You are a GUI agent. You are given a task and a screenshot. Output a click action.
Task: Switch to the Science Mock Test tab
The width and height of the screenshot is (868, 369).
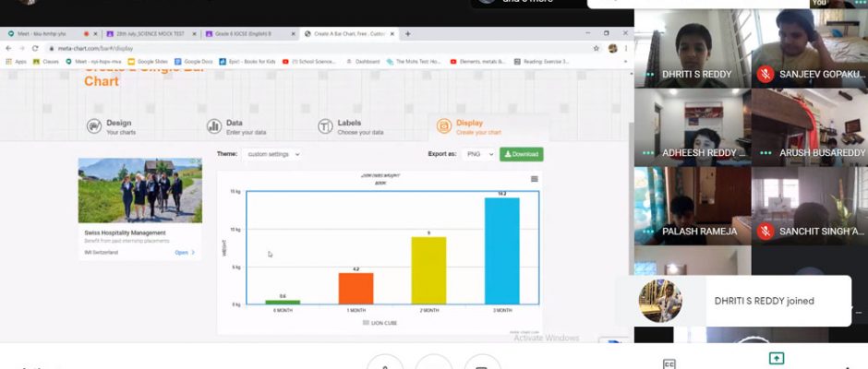(151, 34)
